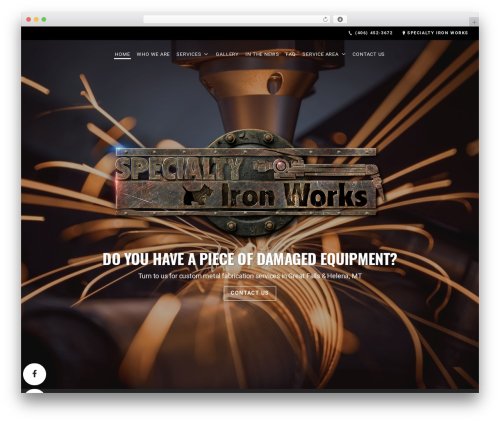Expand the Services dropdown arrow
The image size is (500, 423).
coord(206,54)
